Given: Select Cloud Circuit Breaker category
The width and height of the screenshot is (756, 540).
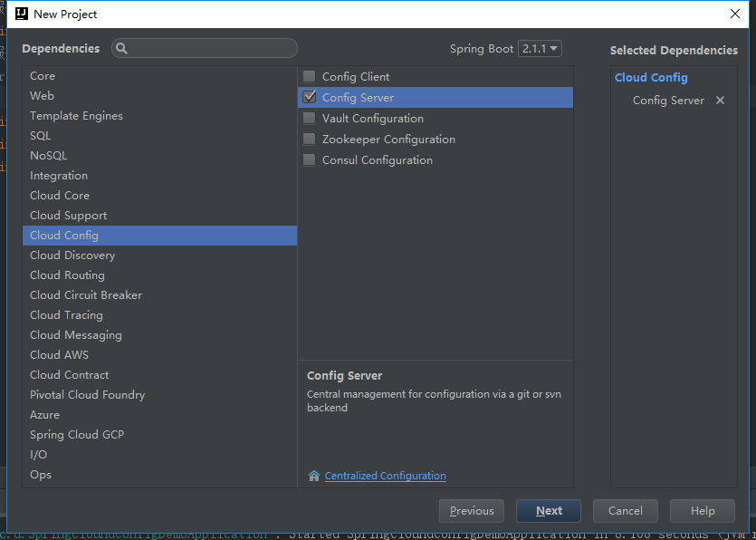Looking at the screenshot, I should pos(159,294).
